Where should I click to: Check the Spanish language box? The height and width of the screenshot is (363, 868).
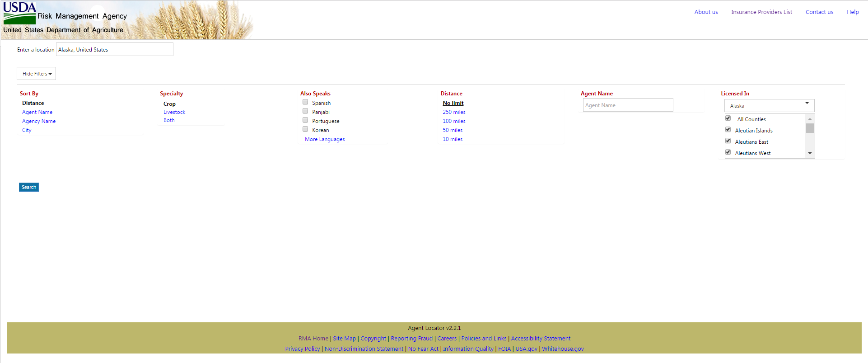coord(305,102)
